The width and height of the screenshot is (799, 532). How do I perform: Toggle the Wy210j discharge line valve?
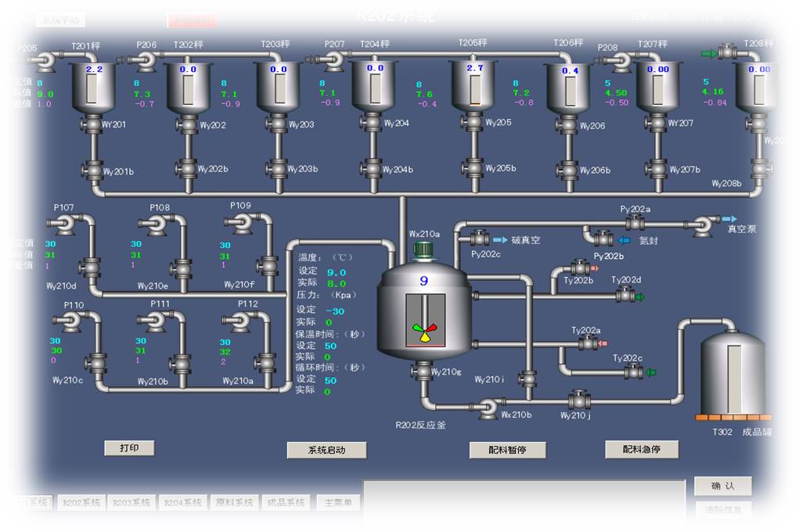(x=579, y=401)
